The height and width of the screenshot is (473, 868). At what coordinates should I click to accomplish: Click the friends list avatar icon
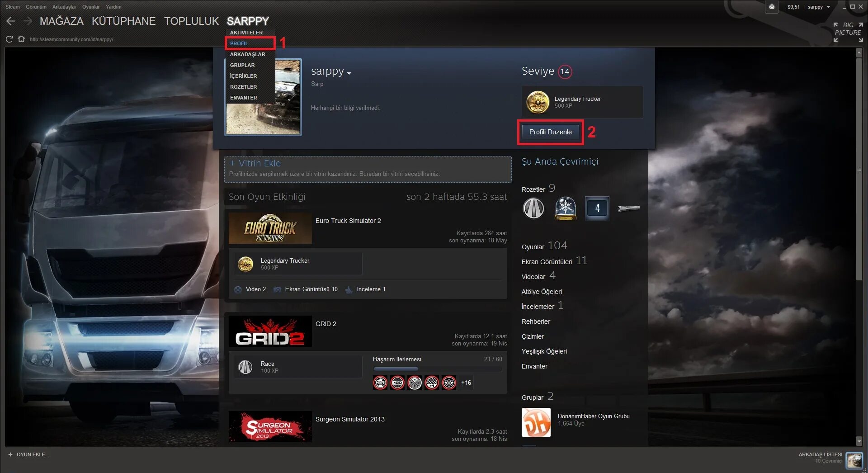854,460
